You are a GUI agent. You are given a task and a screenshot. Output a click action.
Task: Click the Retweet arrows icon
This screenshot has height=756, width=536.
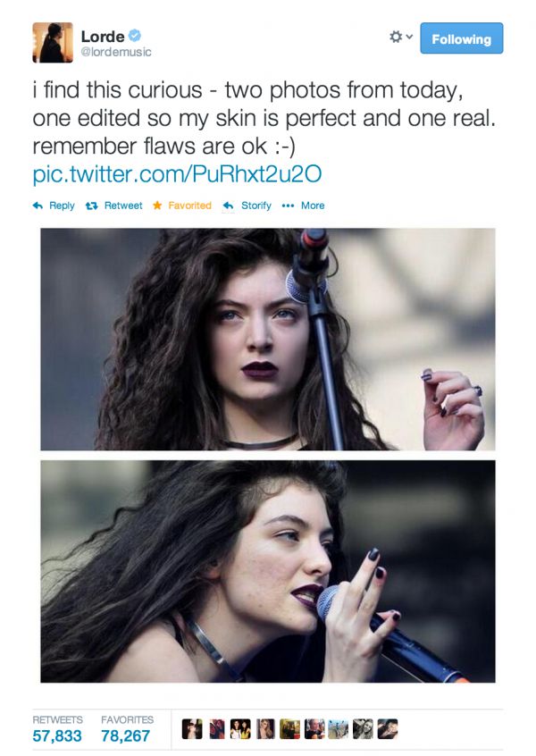91,206
